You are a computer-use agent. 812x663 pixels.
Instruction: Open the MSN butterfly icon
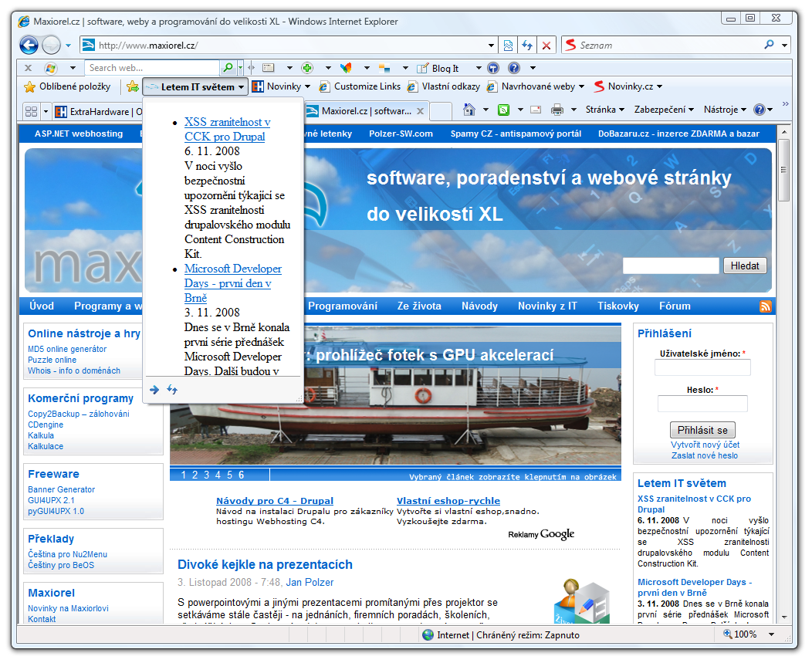[346, 68]
